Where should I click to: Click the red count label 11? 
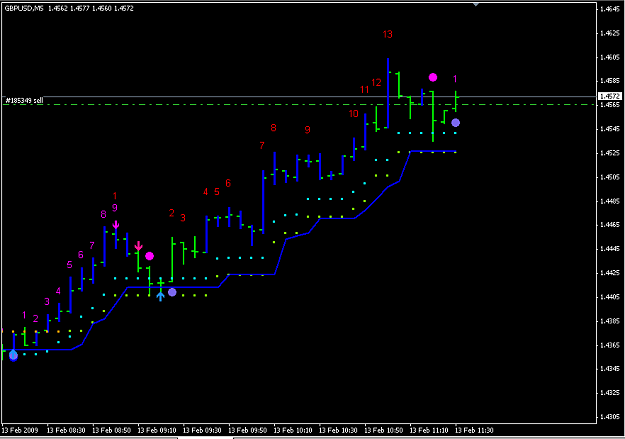364,90
